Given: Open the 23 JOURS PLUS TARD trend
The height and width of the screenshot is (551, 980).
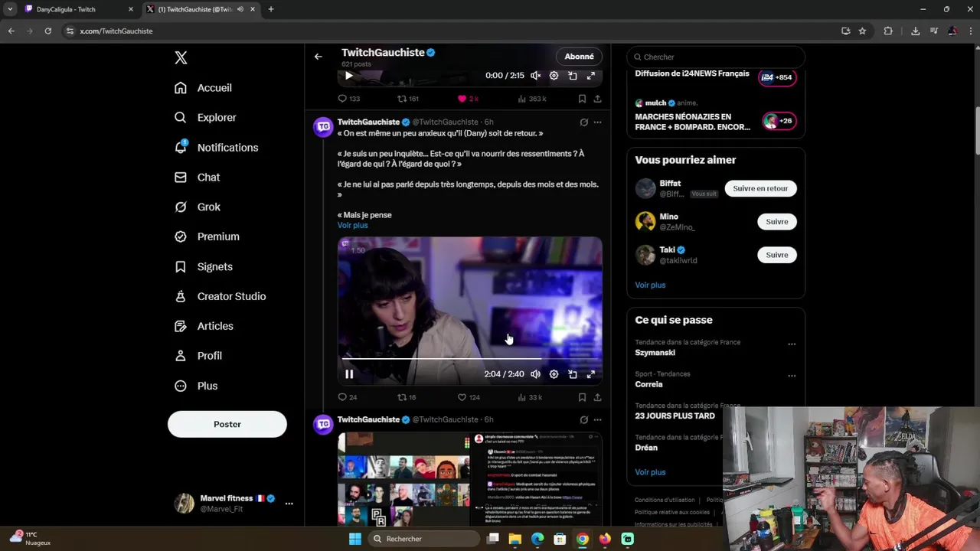Looking at the screenshot, I should [x=675, y=416].
